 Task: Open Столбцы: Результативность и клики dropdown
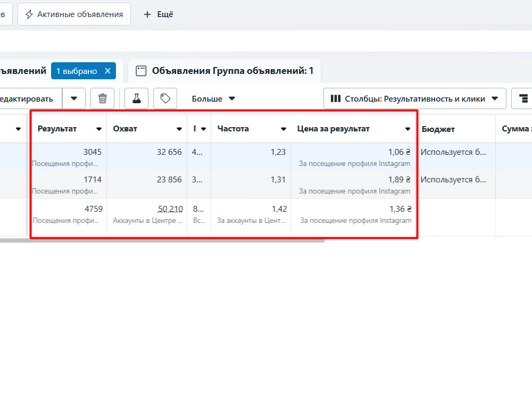(414, 99)
